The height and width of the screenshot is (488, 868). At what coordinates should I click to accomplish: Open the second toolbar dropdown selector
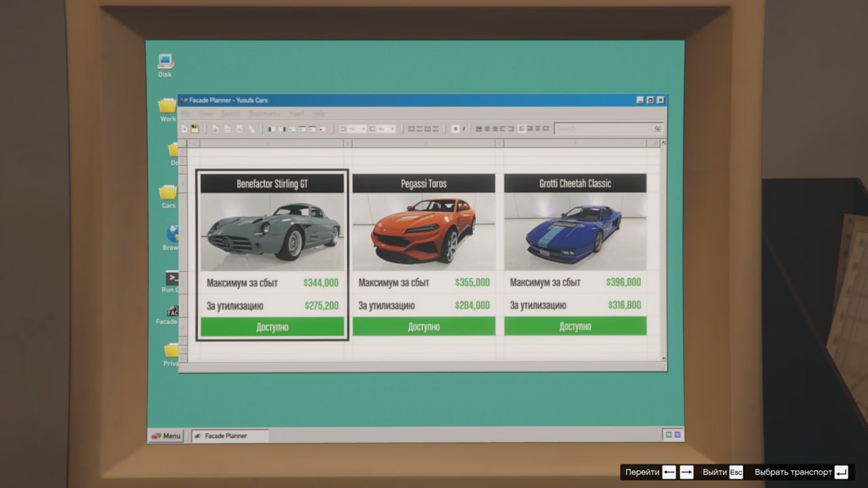point(383,129)
